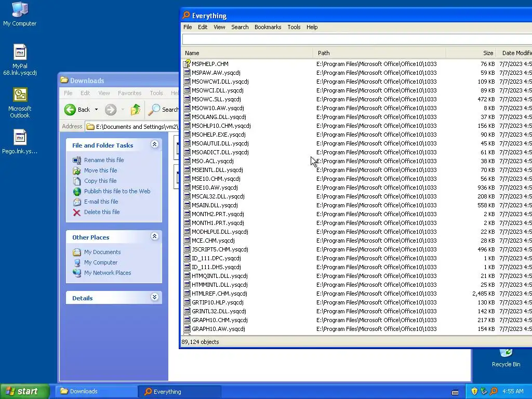This screenshot has height=399, width=532.
Task: Click Delete this file link
Action: [x=102, y=212]
